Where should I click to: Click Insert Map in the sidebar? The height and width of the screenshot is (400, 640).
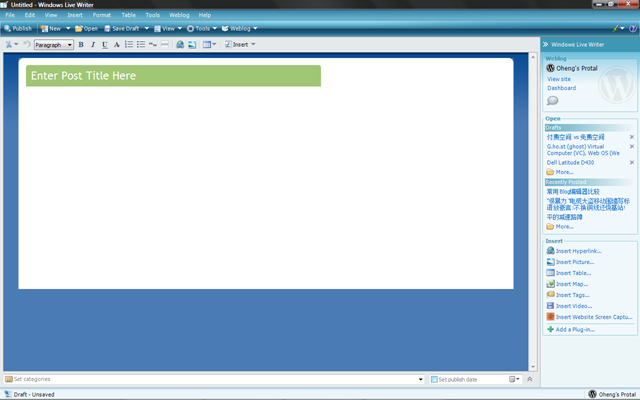pos(572,284)
